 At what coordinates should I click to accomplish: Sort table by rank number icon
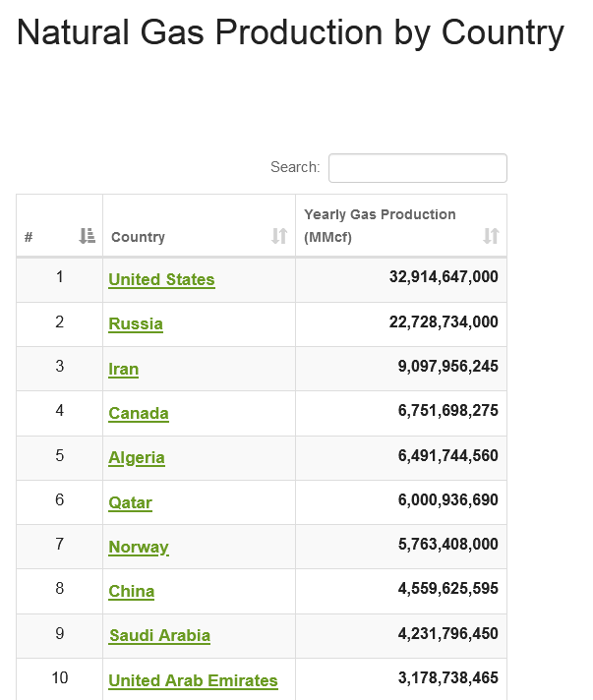coord(88,236)
